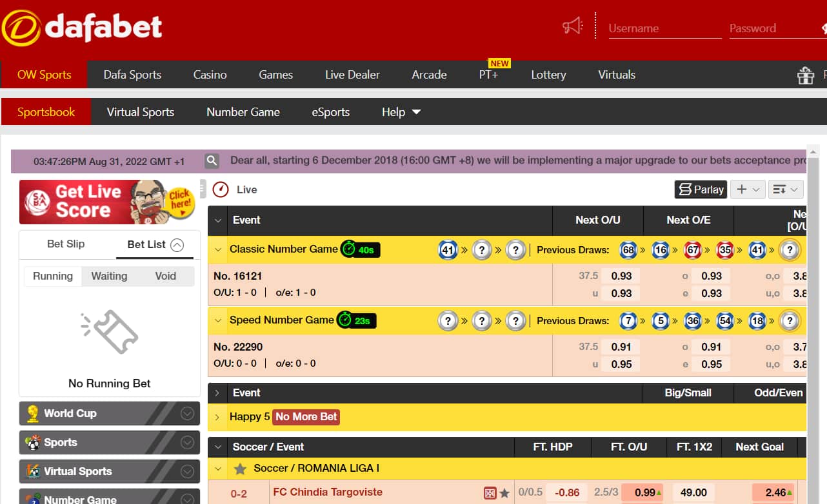The height and width of the screenshot is (504, 827).
Task: Expand the Sports sidebar section
Action: click(x=188, y=443)
